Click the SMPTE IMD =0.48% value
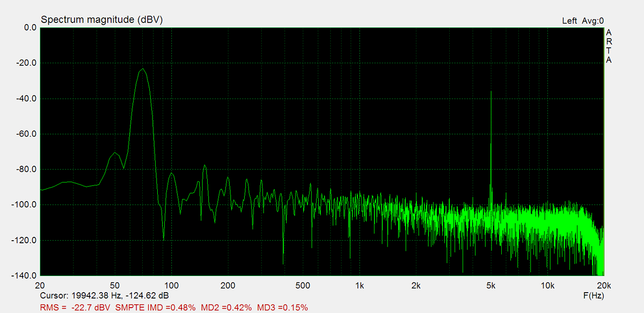This screenshot has width=644, height=313. click(x=156, y=307)
